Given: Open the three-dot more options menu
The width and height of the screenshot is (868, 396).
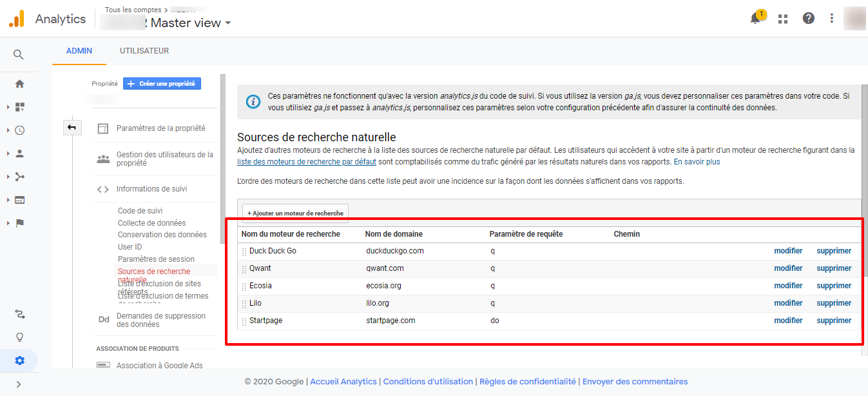Looking at the screenshot, I should pyautogui.click(x=832, y=18).
